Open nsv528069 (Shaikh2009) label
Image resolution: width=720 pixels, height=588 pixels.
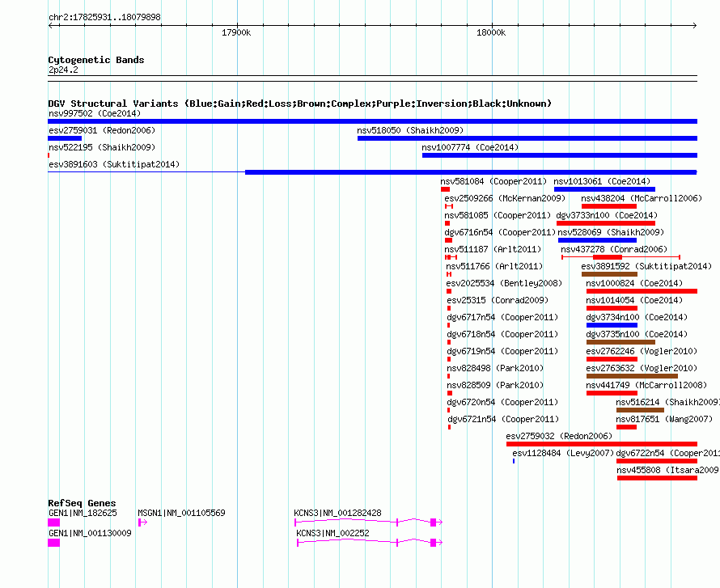(611, 232)
